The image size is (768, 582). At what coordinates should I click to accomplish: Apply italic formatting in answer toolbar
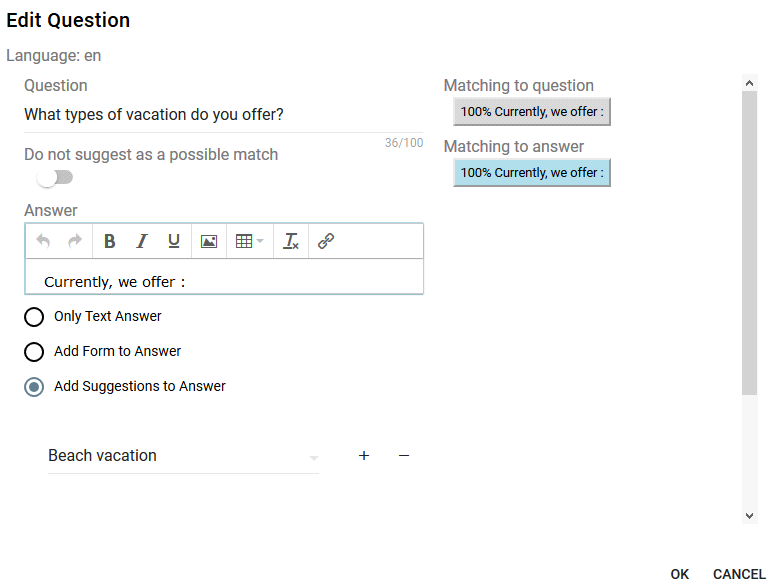point(142,241)
